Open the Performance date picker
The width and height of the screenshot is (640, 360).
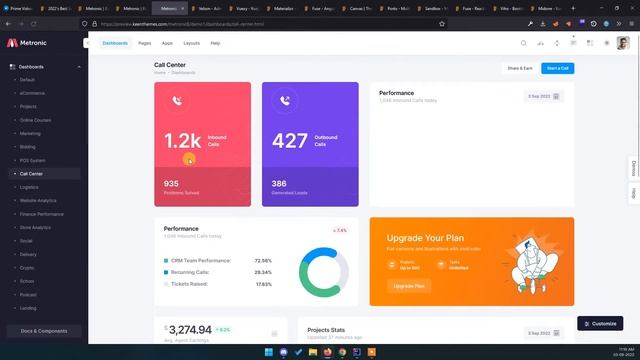pos(544,96)
